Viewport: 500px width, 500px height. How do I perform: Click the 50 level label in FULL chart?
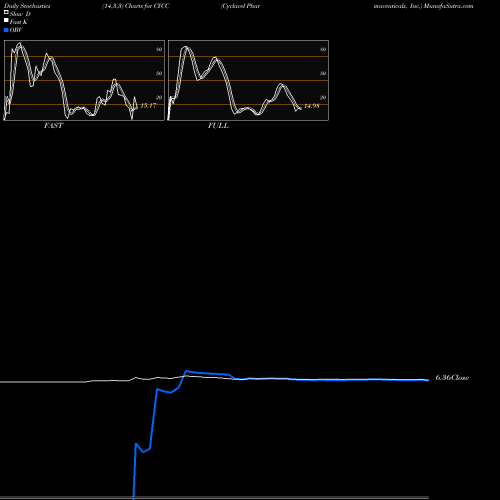(x=323, y=73)
